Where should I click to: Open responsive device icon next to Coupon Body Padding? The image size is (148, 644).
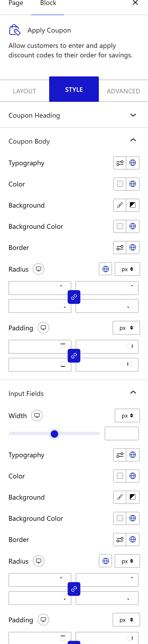pos(43,328)
